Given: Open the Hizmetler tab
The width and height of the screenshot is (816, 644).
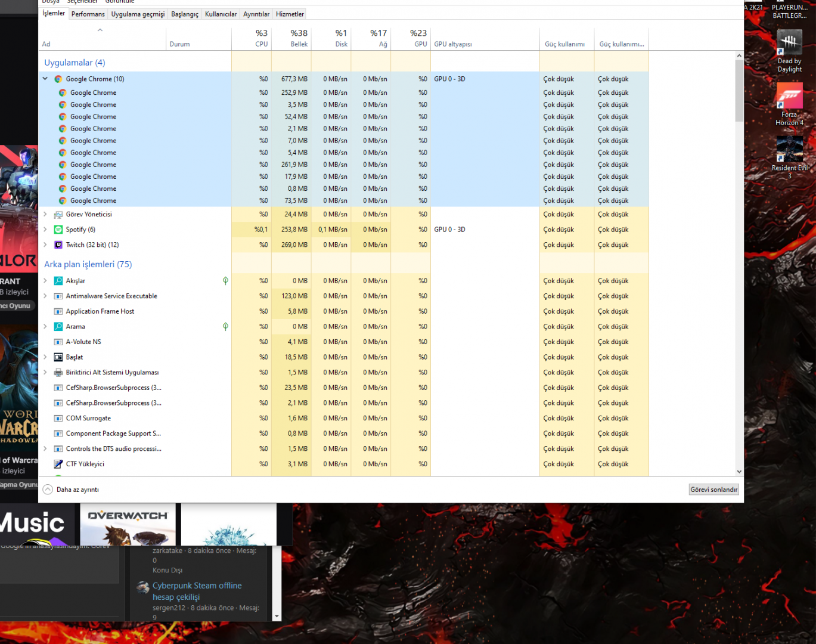Looking at the screenshot, I should pyautogui.click(x=290, y=14).
